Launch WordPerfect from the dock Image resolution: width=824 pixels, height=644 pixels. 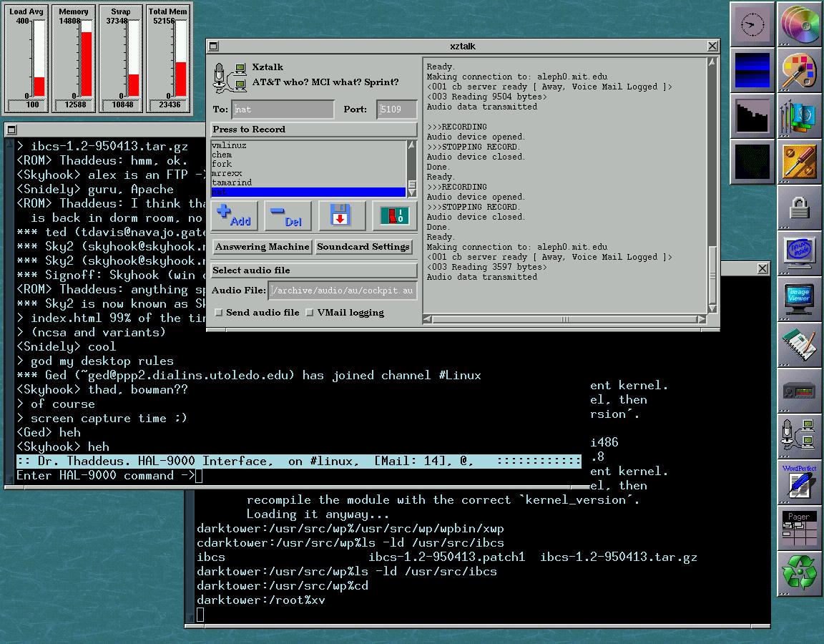coord(798,482)
